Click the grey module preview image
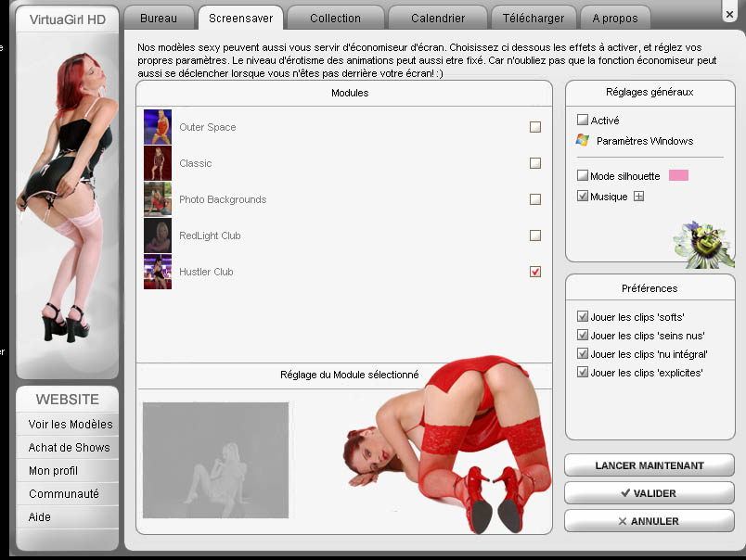This screenshot has height=560, width=746. (x=215, y=460)
